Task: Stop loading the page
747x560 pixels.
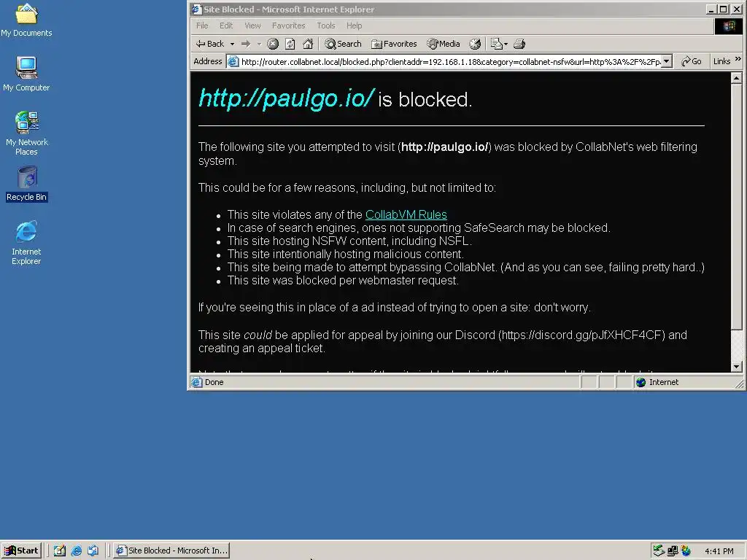Action: click(x=273, y=44)
